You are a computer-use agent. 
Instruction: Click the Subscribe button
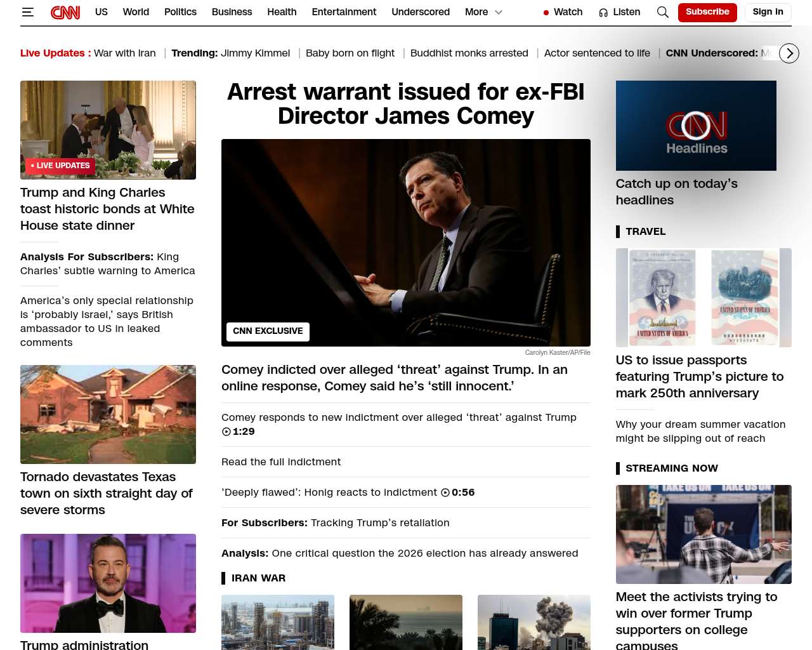pos(707,12)
